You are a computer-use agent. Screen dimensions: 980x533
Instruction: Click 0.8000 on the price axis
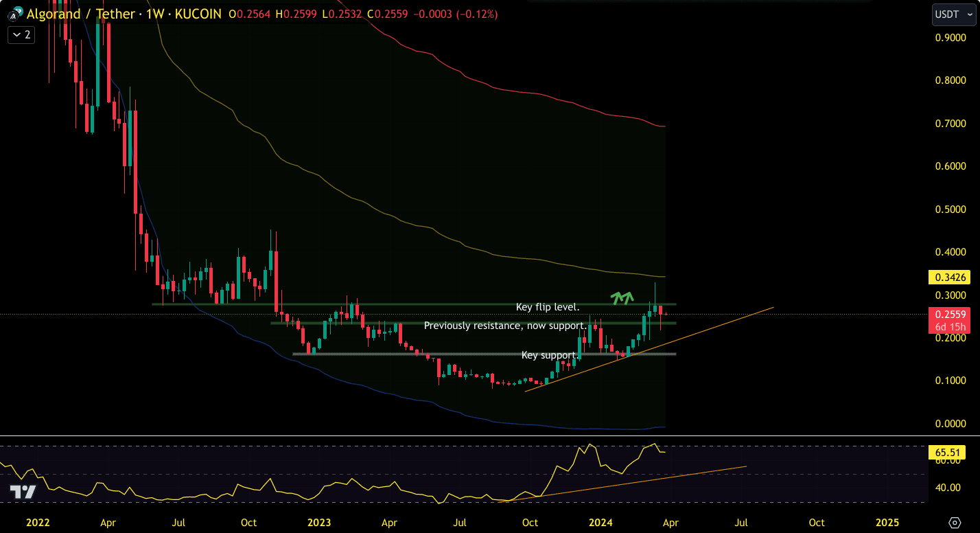point(950,80)
